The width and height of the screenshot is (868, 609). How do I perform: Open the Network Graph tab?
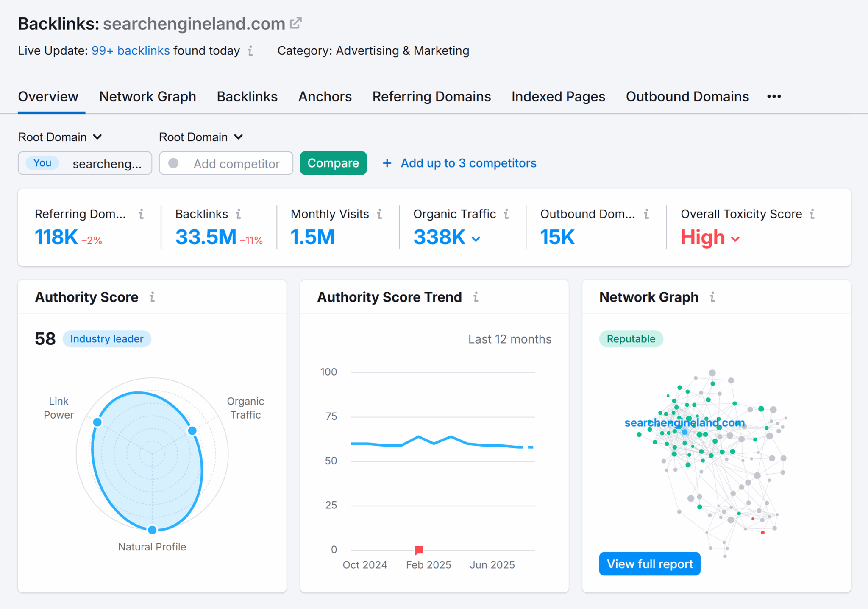[147, 97]
